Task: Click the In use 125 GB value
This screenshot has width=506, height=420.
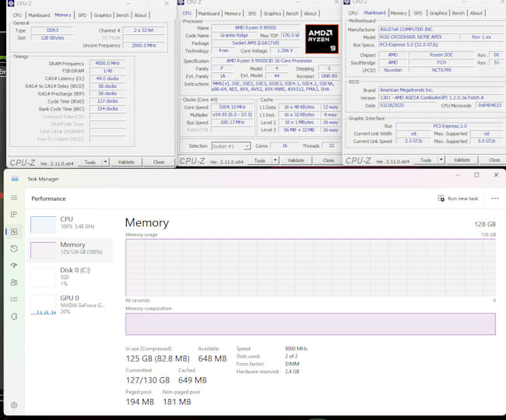Action: (157, 359)
